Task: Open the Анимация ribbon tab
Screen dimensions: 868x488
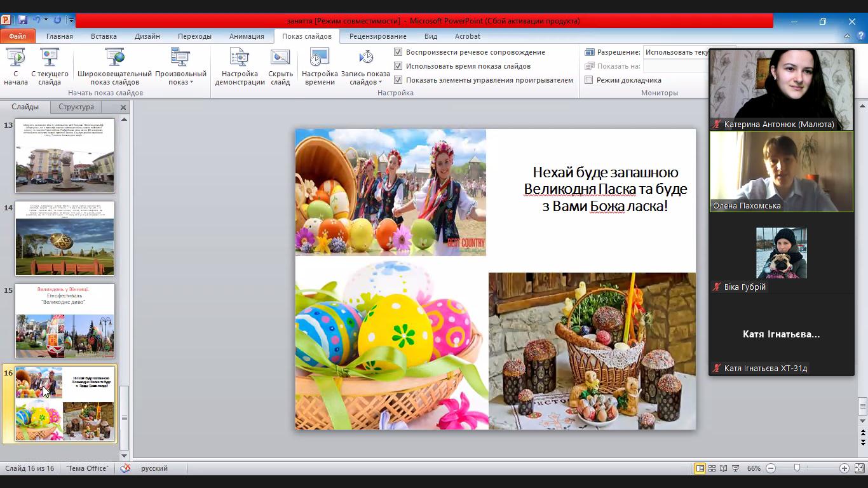Action: 247,36
